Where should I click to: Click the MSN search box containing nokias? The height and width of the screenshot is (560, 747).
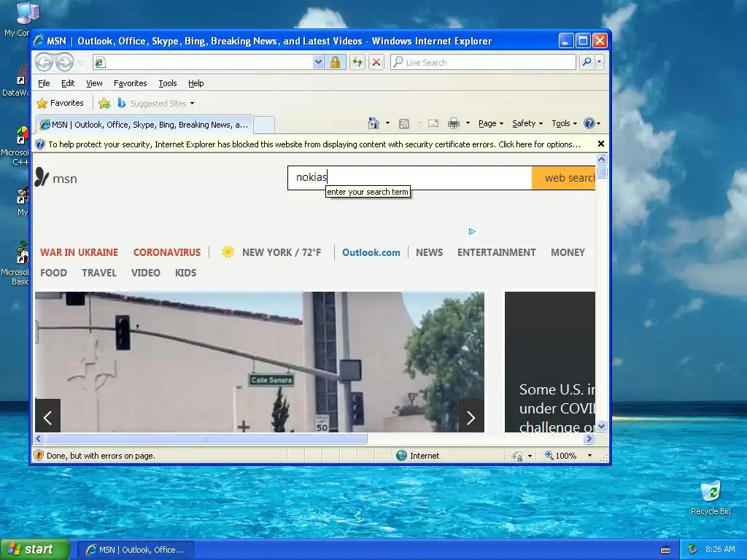click(x=410, y=178)
